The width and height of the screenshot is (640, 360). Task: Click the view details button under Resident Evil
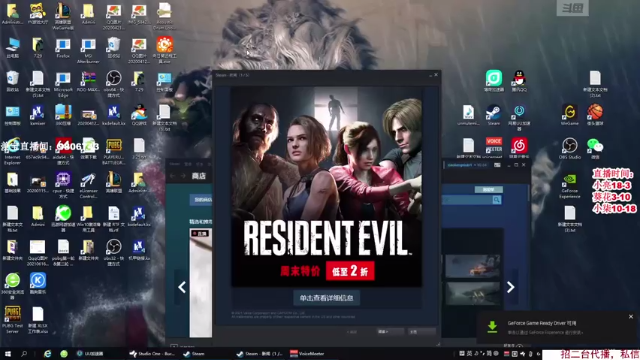coord(327,298)
